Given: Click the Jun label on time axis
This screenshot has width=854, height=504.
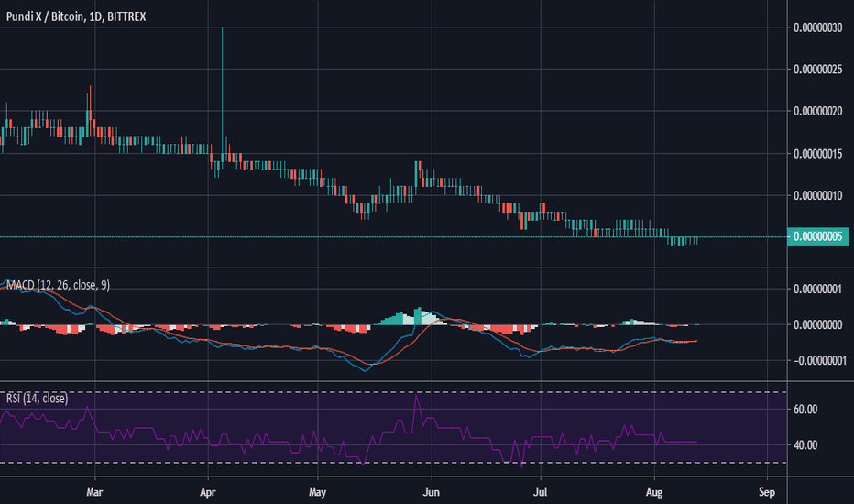Looking at the screenshot, I should pyautogui.click(x=431, y=492).
